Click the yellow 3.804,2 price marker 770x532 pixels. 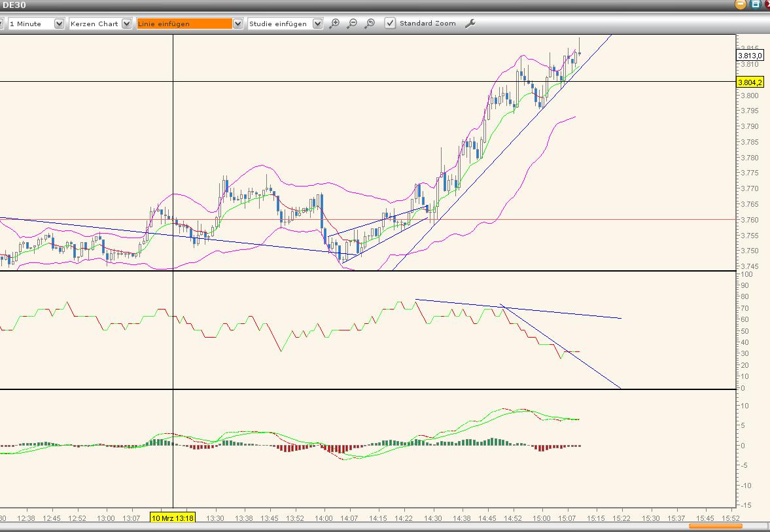point(751,82)
